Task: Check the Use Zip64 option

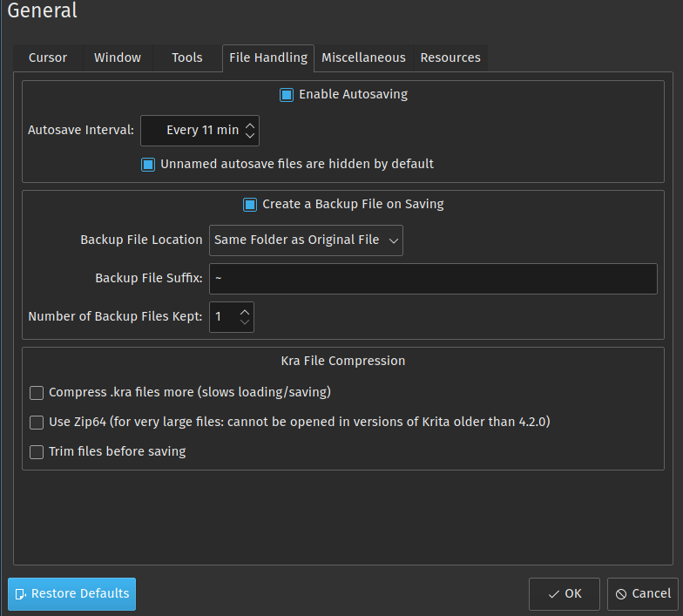Action: pos(37,423)
